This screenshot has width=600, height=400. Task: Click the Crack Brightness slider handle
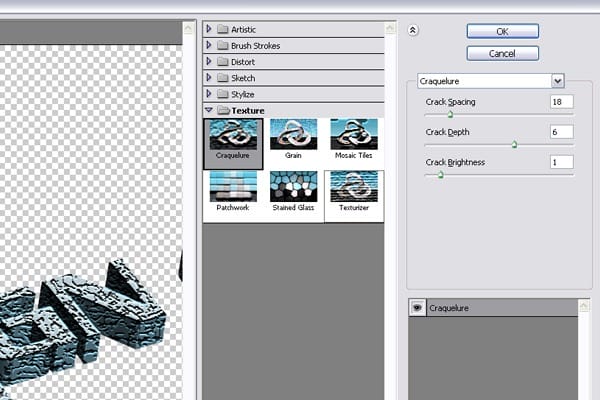pos(440,175)
